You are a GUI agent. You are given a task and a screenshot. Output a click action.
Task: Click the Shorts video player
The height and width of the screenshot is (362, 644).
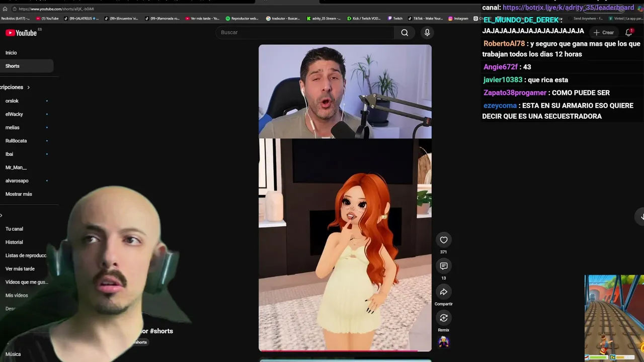point(345,198)
